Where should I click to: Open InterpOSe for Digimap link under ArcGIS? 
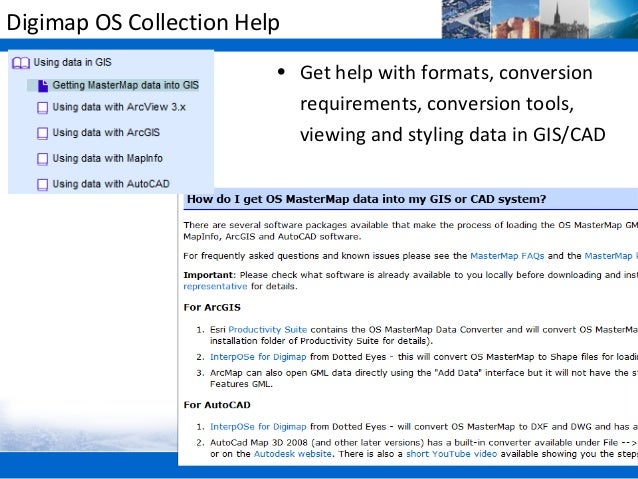click(x=258, y=357)
